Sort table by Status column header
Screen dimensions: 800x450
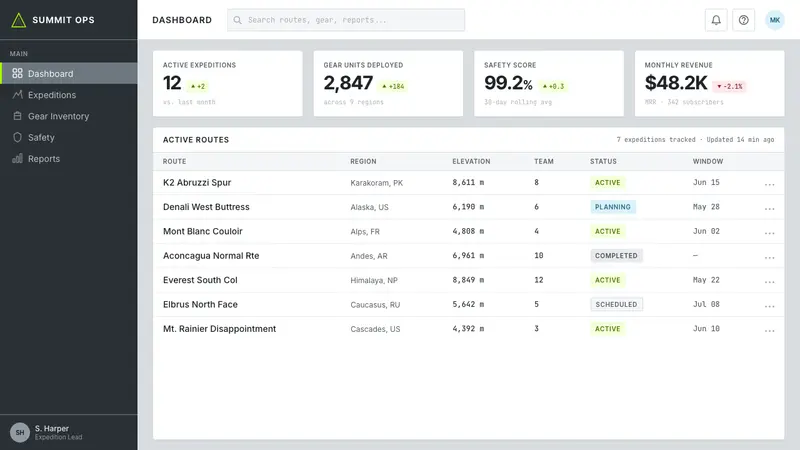(x=604, y=161)
